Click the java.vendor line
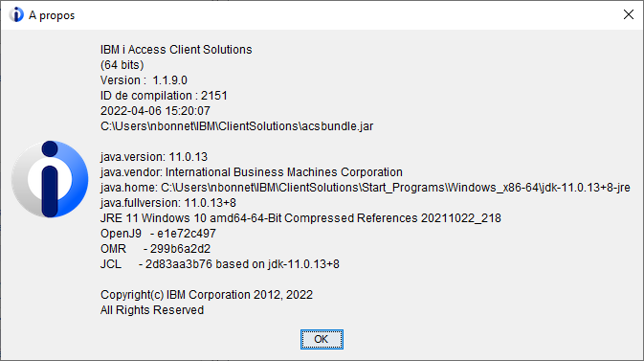The image size is (644, 361). coord(252,171)
